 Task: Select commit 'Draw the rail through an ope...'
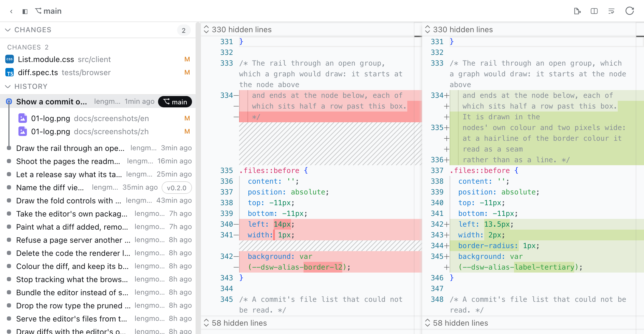point(98,148)
